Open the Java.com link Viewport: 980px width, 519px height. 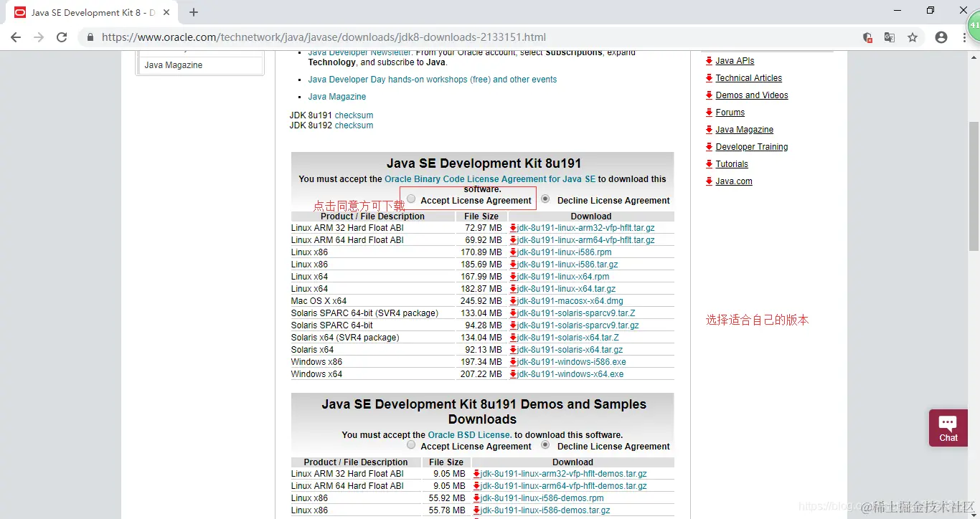click(x=734, y=181)
